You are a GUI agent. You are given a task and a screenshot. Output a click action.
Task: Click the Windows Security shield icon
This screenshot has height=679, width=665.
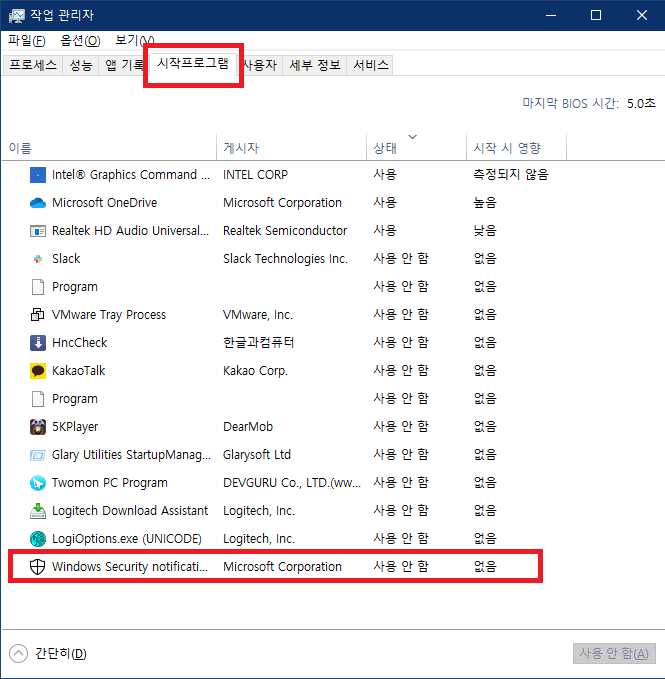(38, 566)
